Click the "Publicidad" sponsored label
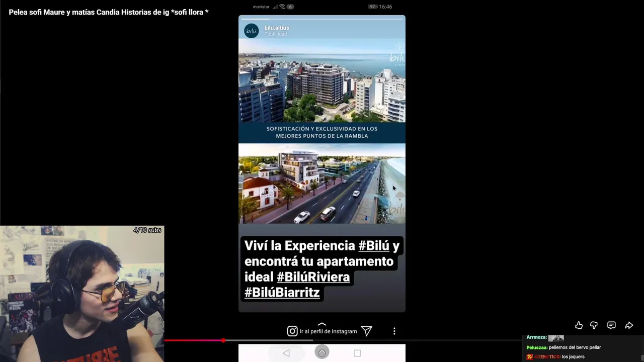The width and height of the screenshot is (644, 362). tap(276, 34)
